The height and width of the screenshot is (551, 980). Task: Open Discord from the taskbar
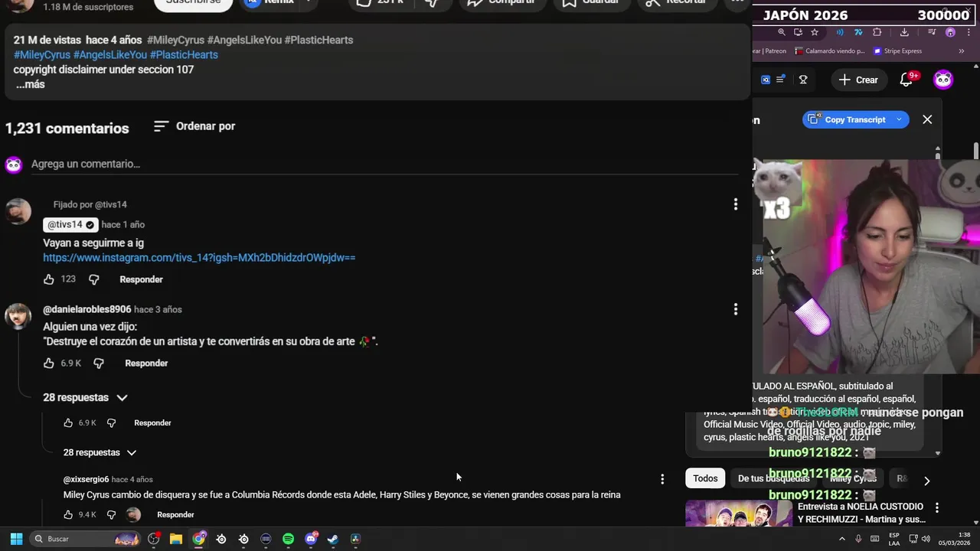pyautogui.click(x=311, y=539)
